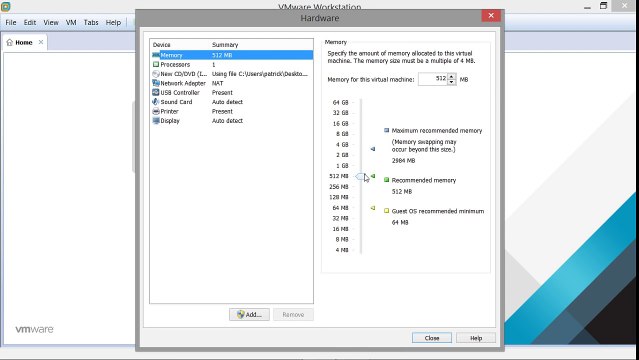Click the Sound Card speaker icon
639x360 pixels.
click(x=156, y=102)
